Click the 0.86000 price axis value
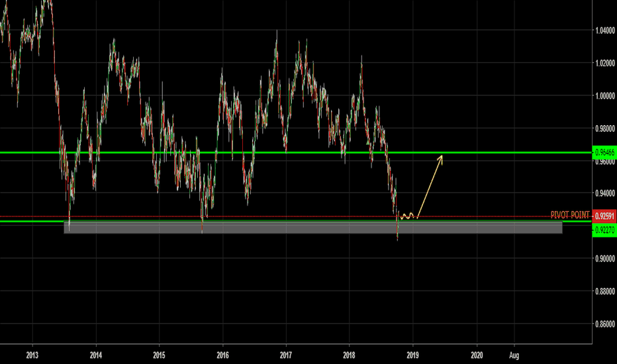This screenshot has height=364, width=617. (x=605, y=324)
